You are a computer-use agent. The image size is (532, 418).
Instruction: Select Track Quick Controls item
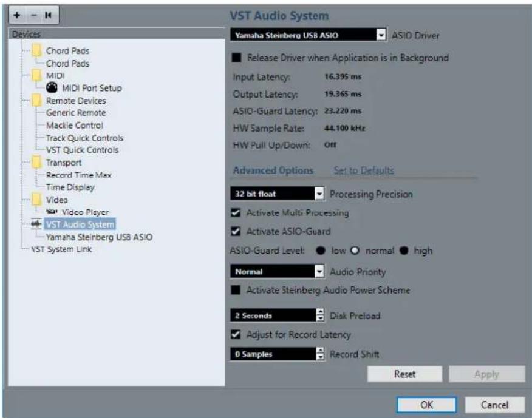(x=84, y=138)
